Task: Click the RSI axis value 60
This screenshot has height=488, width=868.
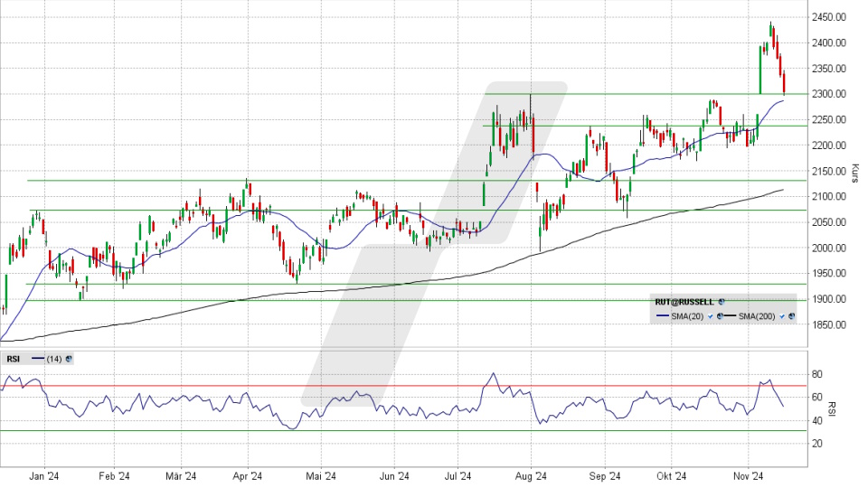Action: click(817, 397)
